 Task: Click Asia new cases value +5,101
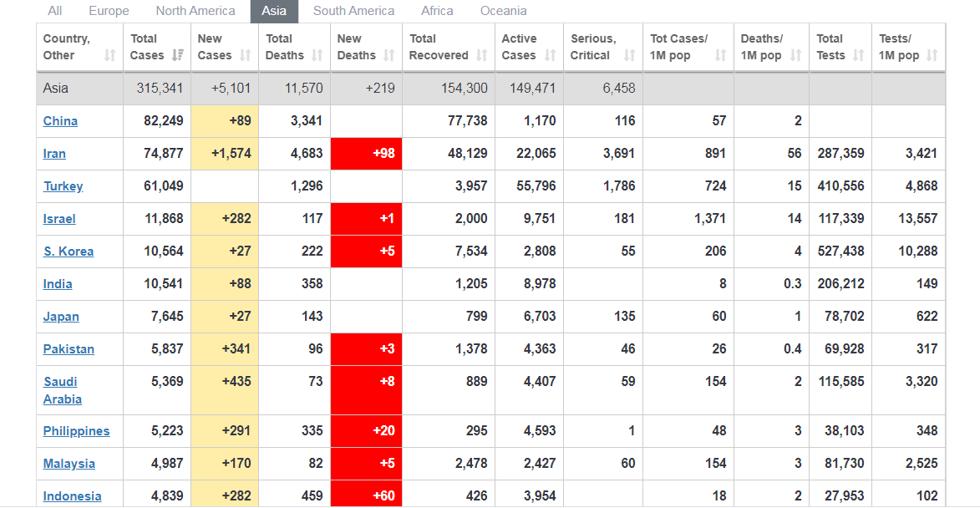click(231, 88)
